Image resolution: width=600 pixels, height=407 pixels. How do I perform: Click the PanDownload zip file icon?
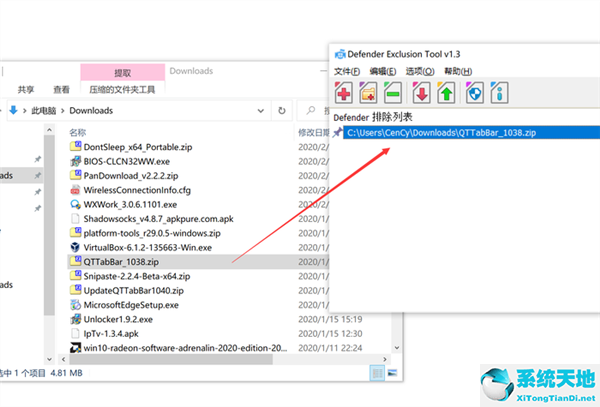[x=75, y=175]
